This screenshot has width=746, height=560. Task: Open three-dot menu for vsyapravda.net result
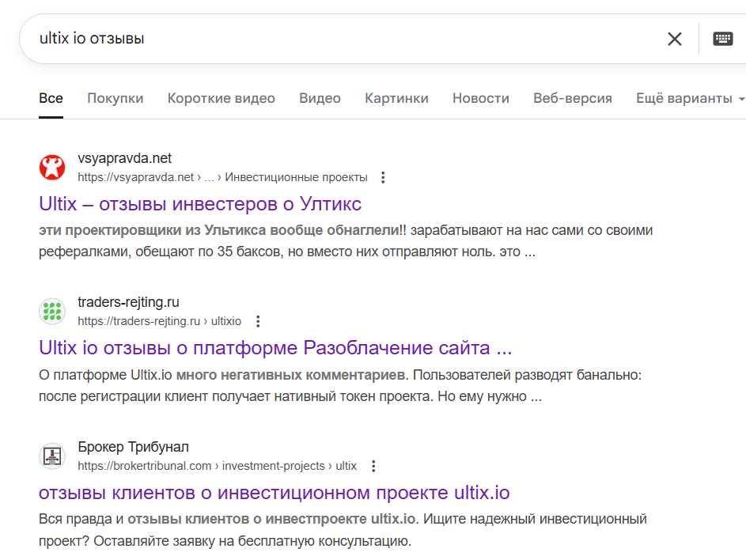[383, 177]
